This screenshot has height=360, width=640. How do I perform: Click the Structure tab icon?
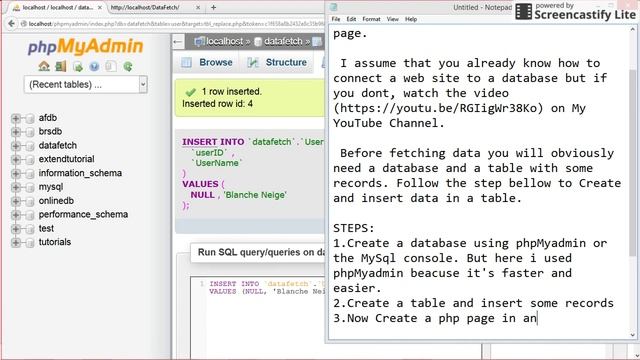[253, 62]
